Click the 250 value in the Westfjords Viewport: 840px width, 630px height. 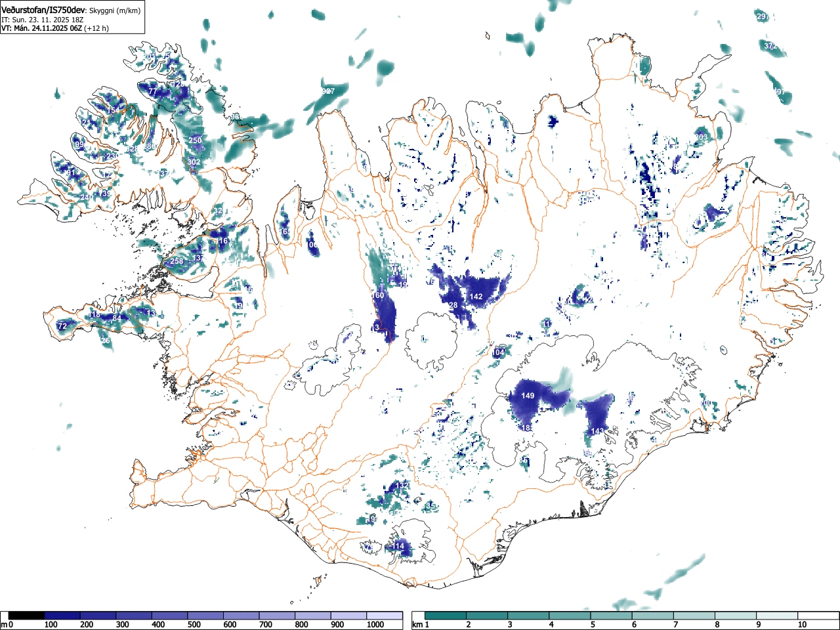click(196, 140)
